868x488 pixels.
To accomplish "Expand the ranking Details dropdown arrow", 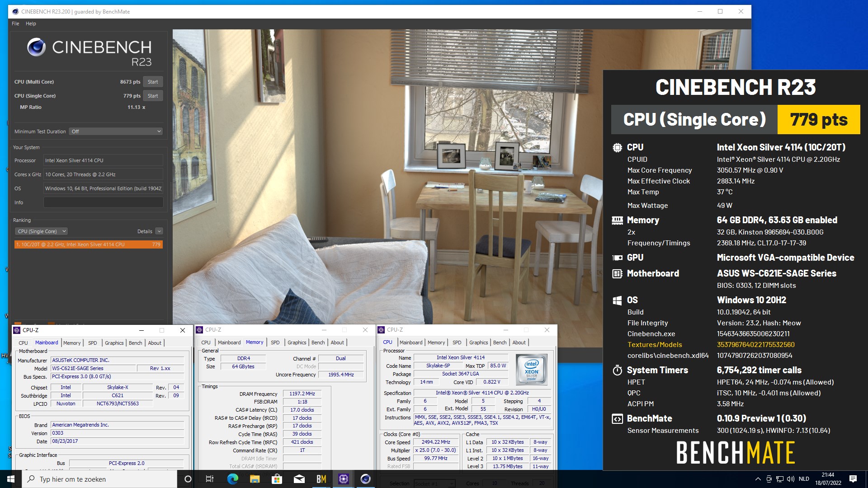I will click(x=159, y=231).
